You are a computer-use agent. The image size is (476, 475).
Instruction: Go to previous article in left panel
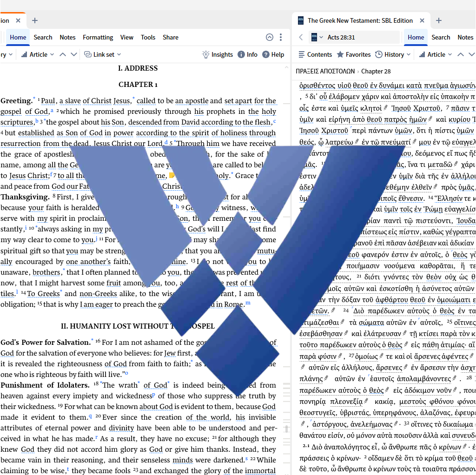click(x=63, y=55)
